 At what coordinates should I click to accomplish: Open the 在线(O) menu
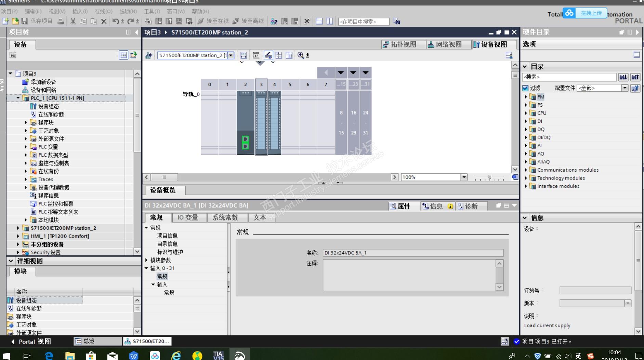click(x=104, y=11)
